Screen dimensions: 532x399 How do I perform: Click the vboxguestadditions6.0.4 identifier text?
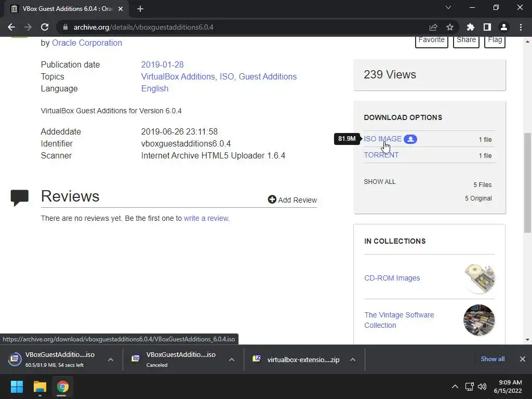tap(186, 143)
